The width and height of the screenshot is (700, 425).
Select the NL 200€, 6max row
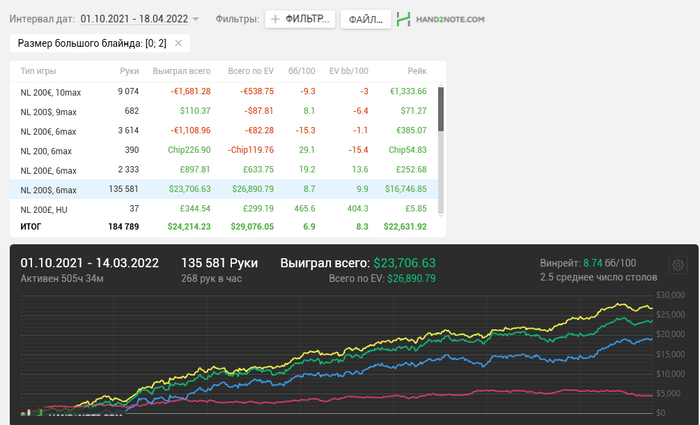pos(224,131)
